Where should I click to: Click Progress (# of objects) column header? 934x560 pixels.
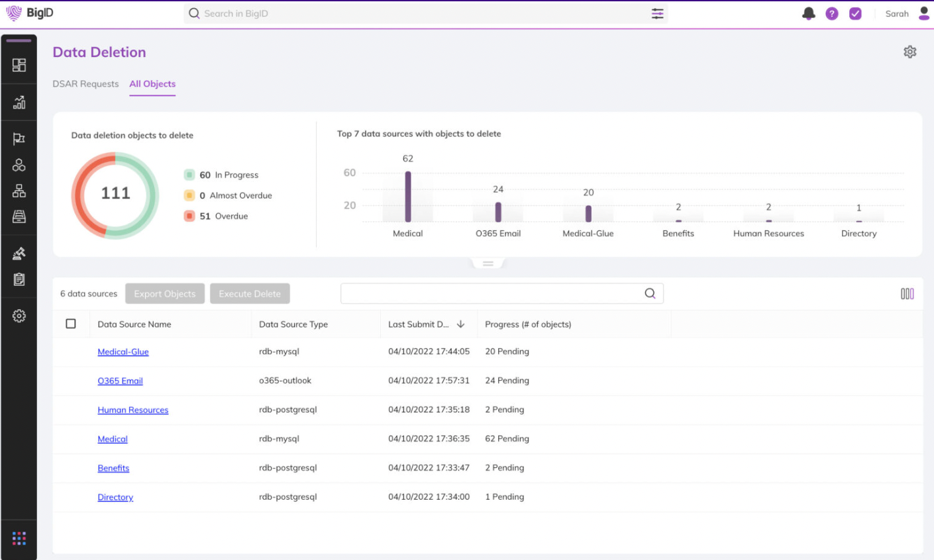click(528, 324)
